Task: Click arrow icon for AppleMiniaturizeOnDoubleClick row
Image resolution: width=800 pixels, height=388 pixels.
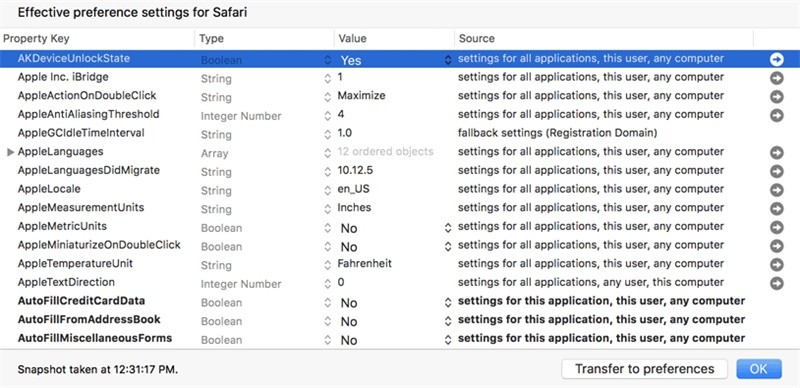Action: coord(777,246)
